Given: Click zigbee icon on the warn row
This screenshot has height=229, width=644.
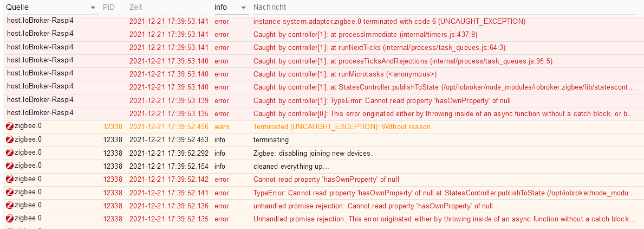Looking at the screenshot, I should (x=10, y=126).
